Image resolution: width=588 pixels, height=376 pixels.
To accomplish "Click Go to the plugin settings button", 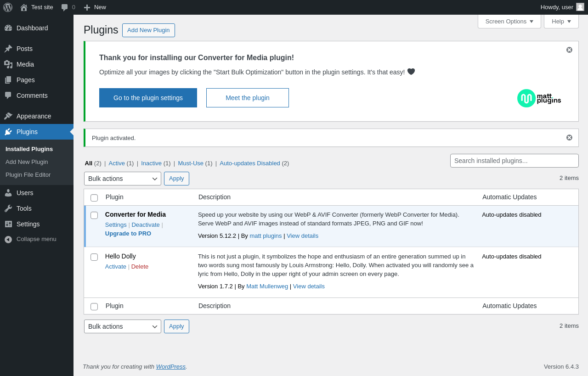I will tap(148, 98).
